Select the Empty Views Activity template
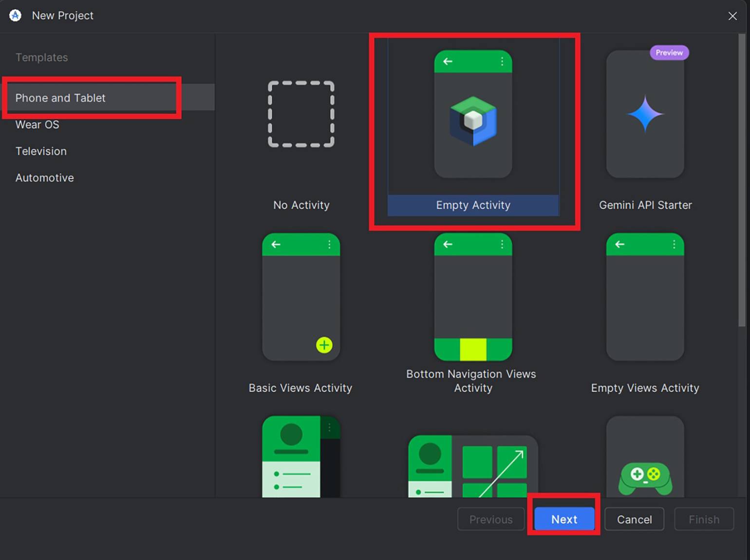 coord(645,297)
